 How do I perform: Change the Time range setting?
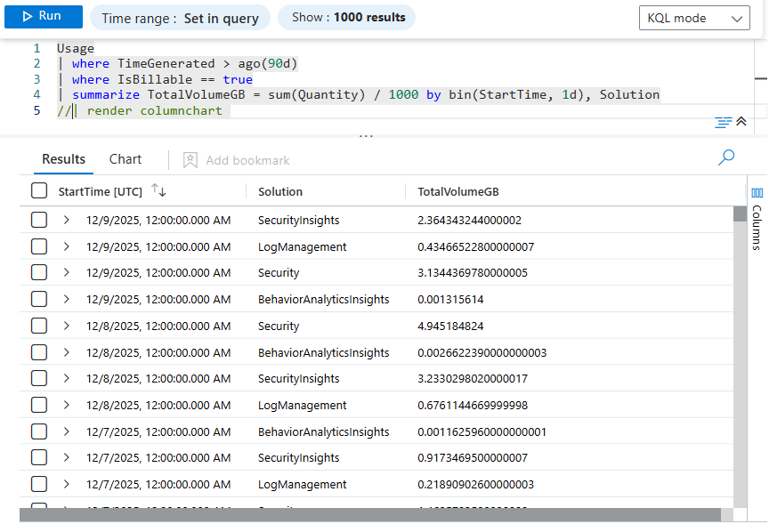[180, 18]
